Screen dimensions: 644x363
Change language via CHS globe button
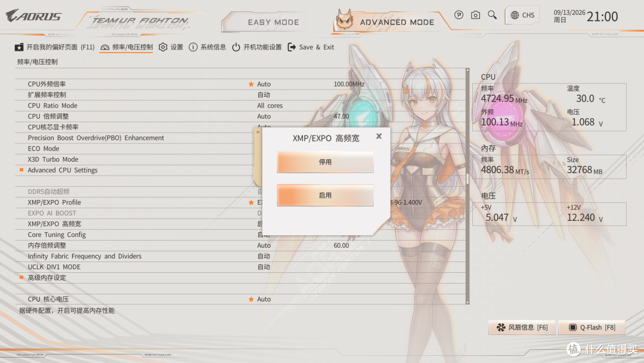click(x=522, y=15)
